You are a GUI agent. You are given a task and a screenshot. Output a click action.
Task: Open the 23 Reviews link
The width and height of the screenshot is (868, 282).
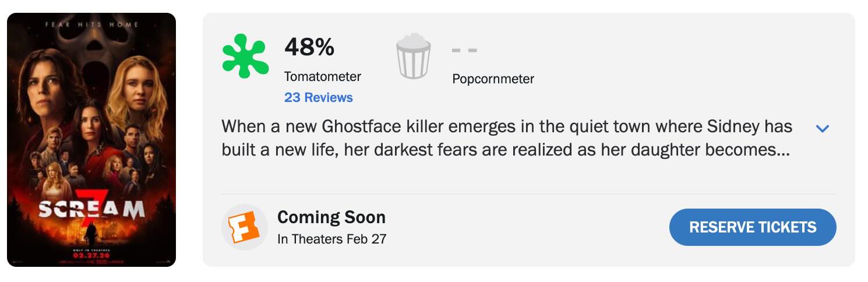tap(318, 97)
